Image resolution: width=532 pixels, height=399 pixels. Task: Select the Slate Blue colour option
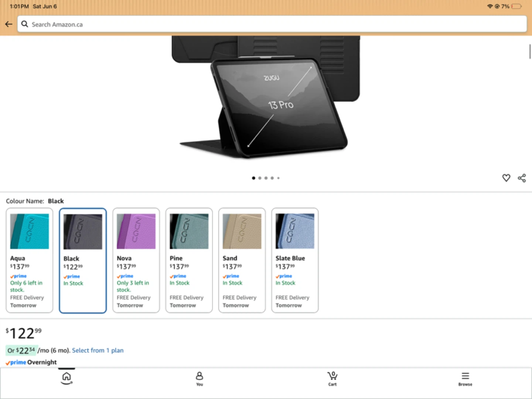point(295,260)
